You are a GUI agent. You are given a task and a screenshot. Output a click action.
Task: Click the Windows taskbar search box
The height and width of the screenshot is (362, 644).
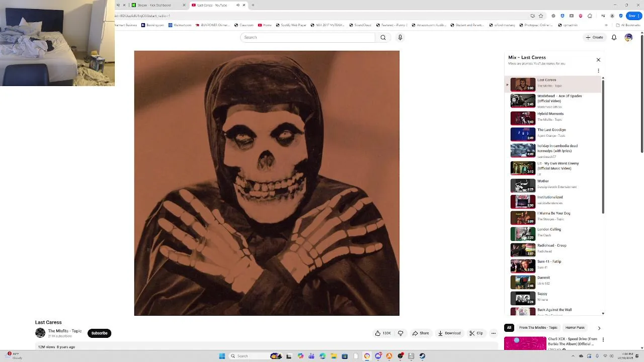[x=255, y=356]
